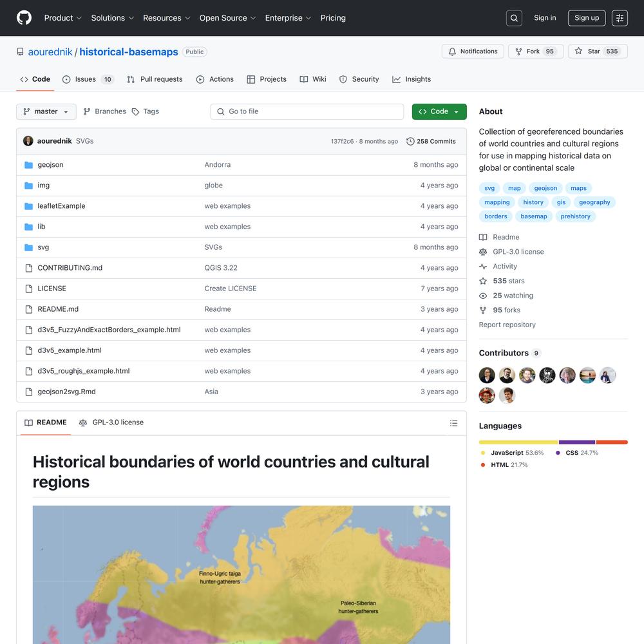Open the LICENSE file

[x=52, y=289]
